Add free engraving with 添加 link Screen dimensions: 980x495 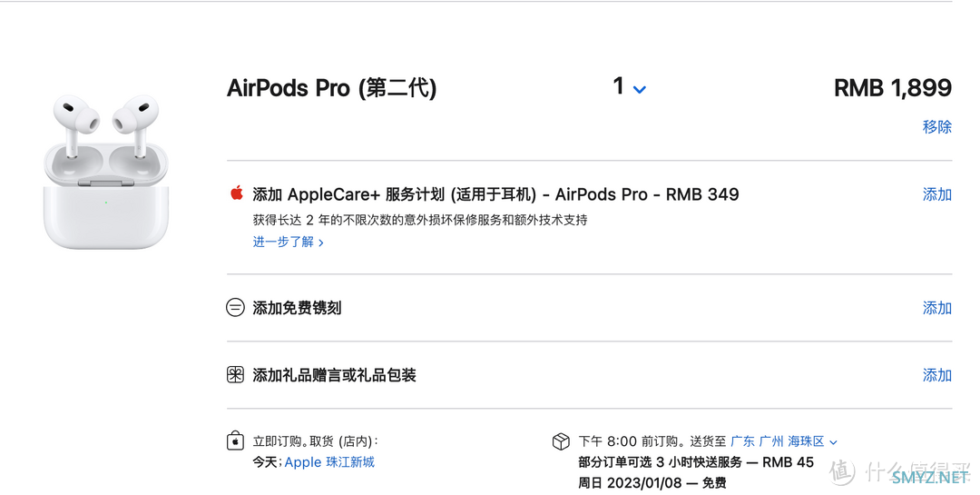click(x=936, y=308)
